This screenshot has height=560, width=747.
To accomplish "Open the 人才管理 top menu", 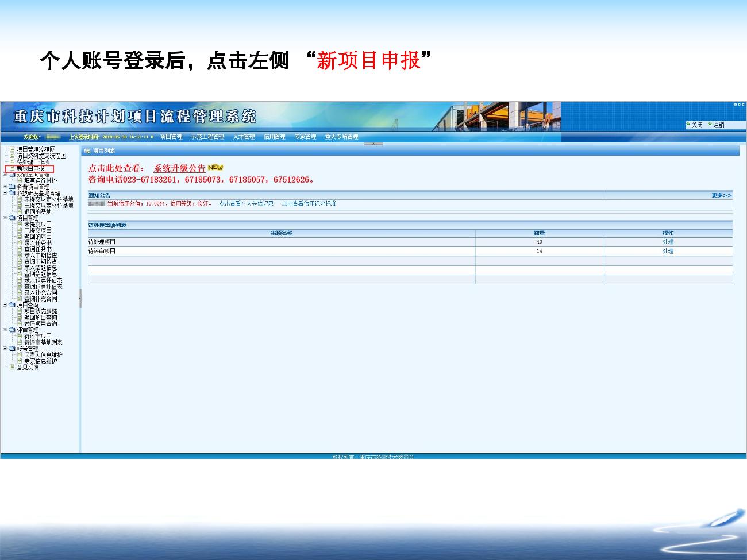I will pyautogui.click(x=244, y=137).
